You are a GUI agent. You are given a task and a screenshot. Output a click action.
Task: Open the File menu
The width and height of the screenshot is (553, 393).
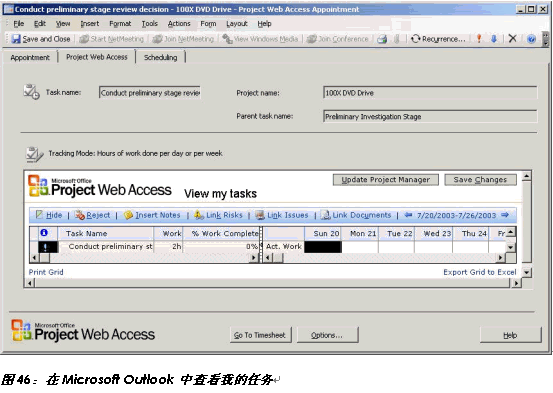point(19,24)
